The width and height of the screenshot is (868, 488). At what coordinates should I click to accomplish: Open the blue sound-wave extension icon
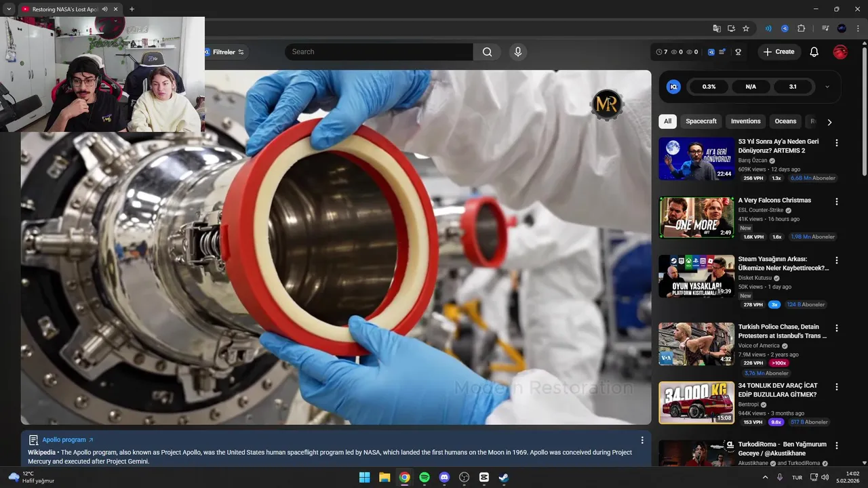[768, 28]
